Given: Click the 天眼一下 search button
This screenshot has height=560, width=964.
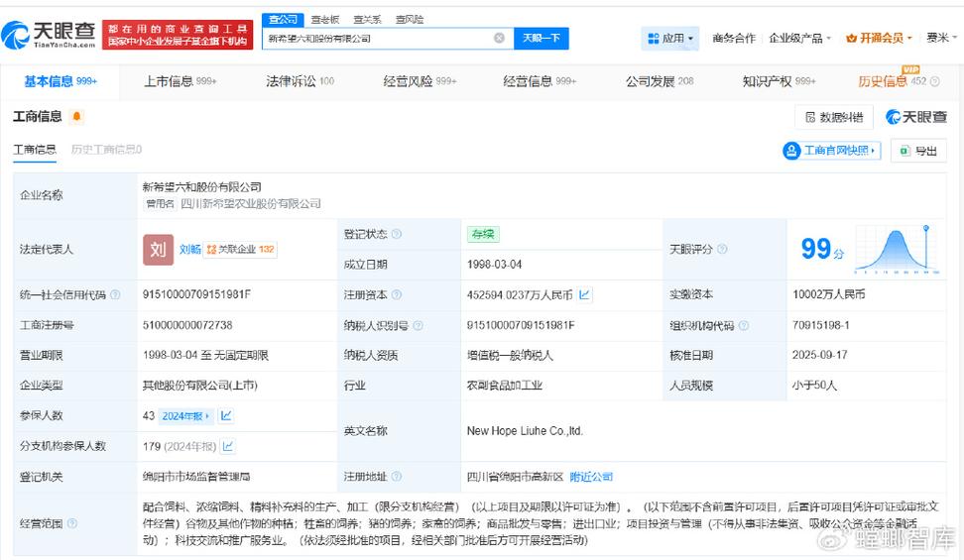Looking at the screenshot, I should pyautogui.click(x=542, y=38).
